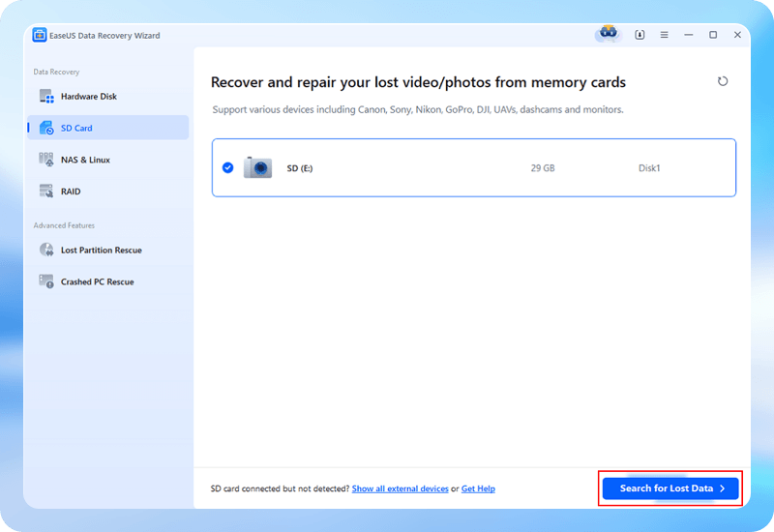Select SD Card label in sidebar

pos(76,129)
